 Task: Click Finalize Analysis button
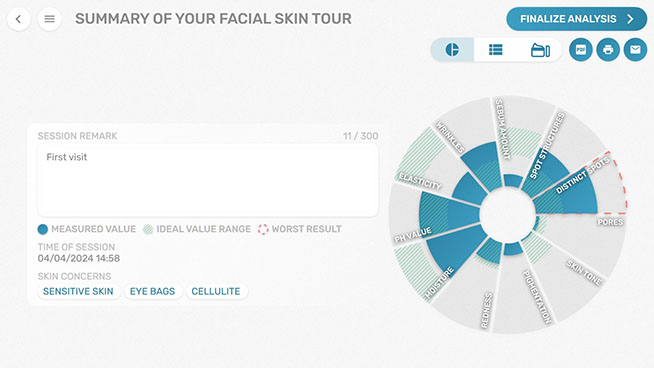point(576,19)
